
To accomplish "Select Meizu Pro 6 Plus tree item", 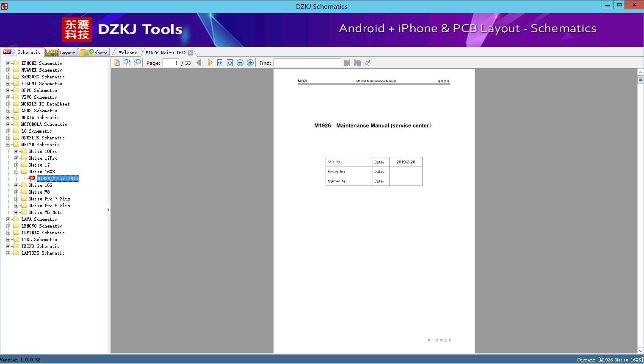I will tap(50, 206).
